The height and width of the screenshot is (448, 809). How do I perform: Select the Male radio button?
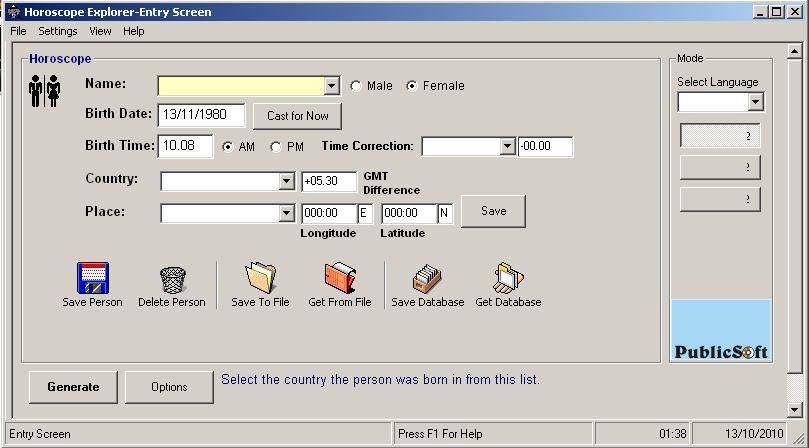click(x=356, y=86)
